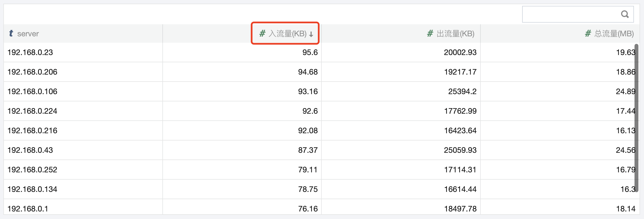Click the number-type icon beside 入流量(KB)
644x219 pixels.
point(262,34)
